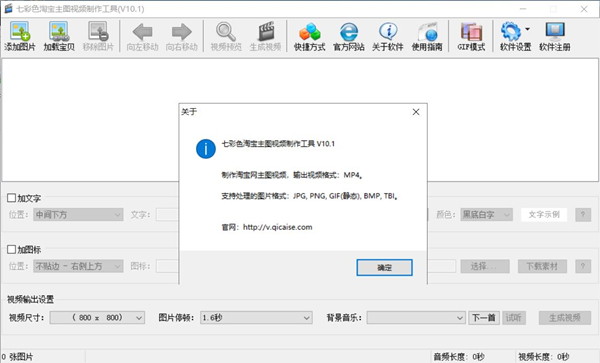The width and height of the screenshot is (600, 363).
Task: Click the 视频输出设置 section label
Action: pyautogui.click(x=31, y=299)
